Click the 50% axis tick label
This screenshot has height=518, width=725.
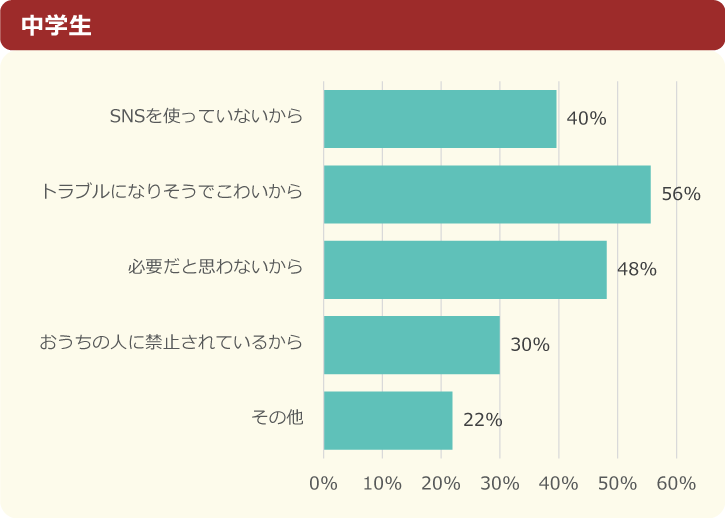(x=617, y=484)
